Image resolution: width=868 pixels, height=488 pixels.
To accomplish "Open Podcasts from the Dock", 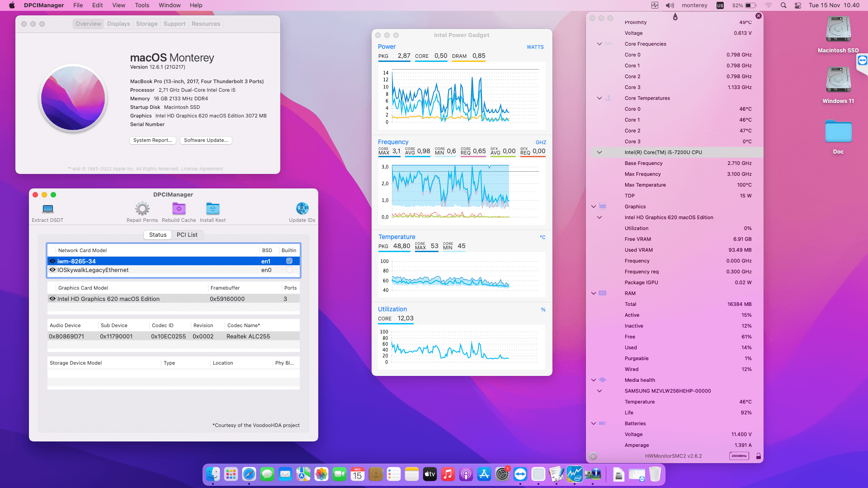I will click(x=466, y=474).
